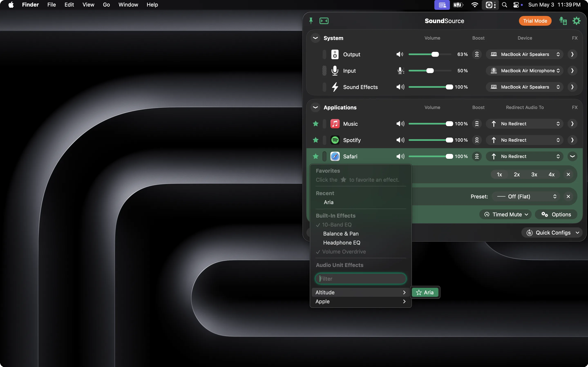Set Volume Overdrive to 3x

click(534, 175)
